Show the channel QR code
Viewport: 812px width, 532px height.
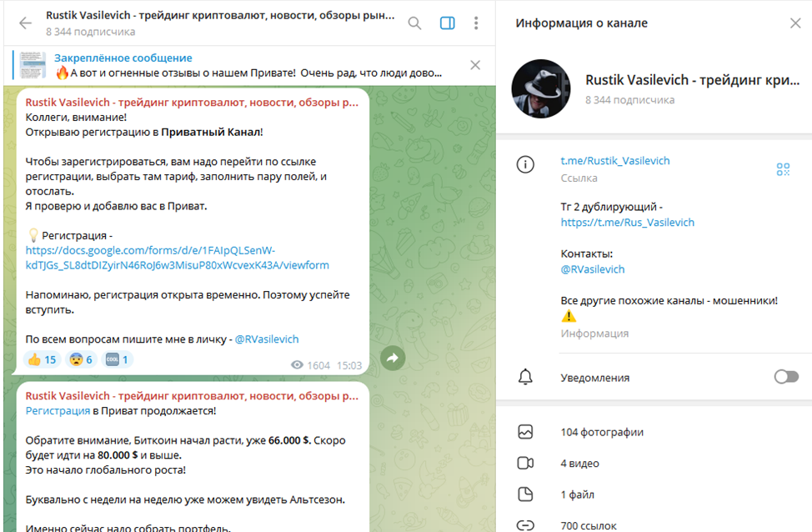[x=783, y=169]
